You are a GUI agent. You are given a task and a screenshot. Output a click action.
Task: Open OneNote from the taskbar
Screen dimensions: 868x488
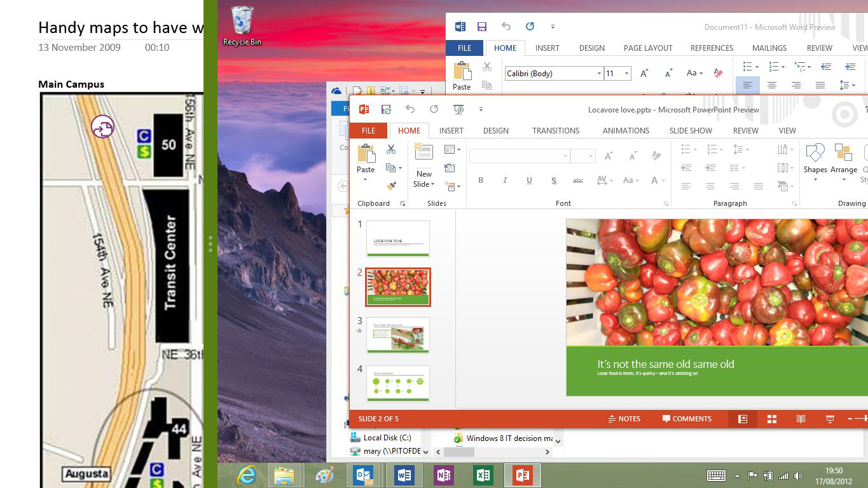click(443, 475)
